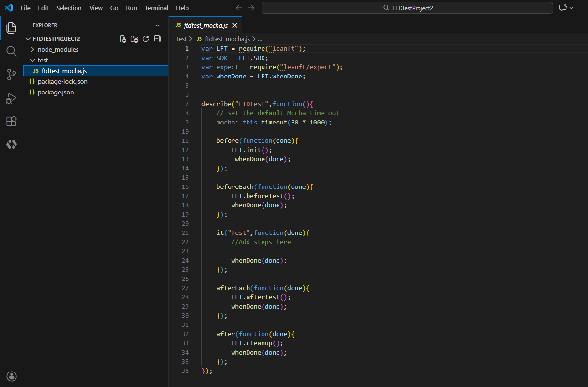Open Explorer more actions ellipsis
This screenshot has height=387, width=588.
156,25
